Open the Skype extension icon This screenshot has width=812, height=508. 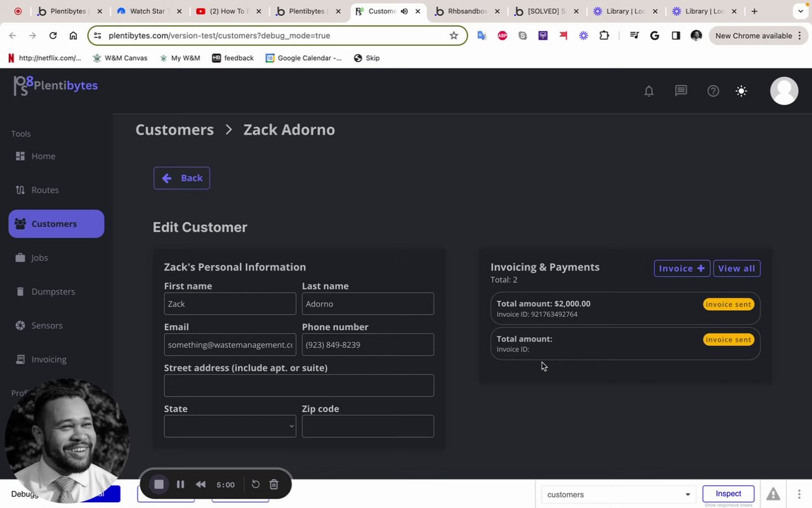(523, 36)
